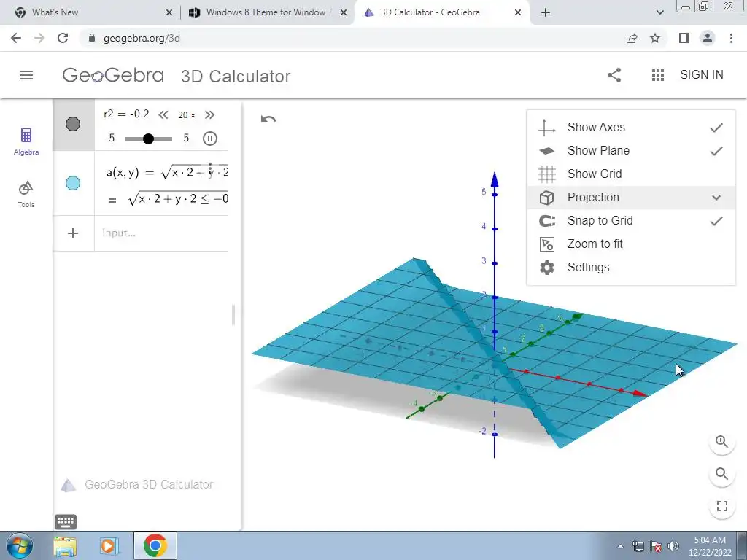747x560 pixels.
Task: Toggle visibility of the r2 slider object
Action: click(x=73, y=124)
